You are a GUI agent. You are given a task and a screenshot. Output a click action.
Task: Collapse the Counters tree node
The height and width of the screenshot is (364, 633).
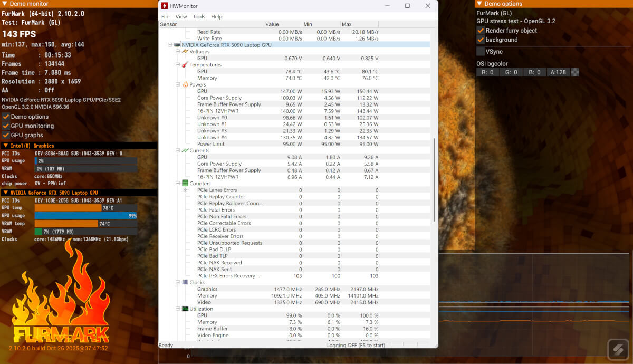click(178, 184)
